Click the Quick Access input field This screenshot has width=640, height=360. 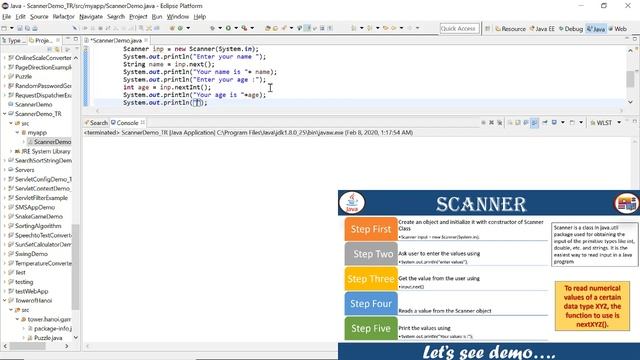click(x=459, y=29)
